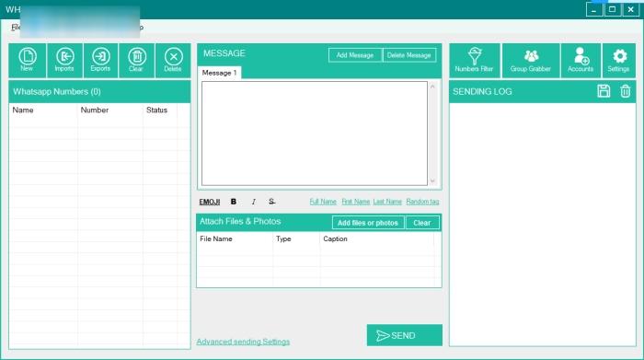Click Add files or photos button
Image resolution: width=644 pixels, height=360 pixels.
pos(368,223)
